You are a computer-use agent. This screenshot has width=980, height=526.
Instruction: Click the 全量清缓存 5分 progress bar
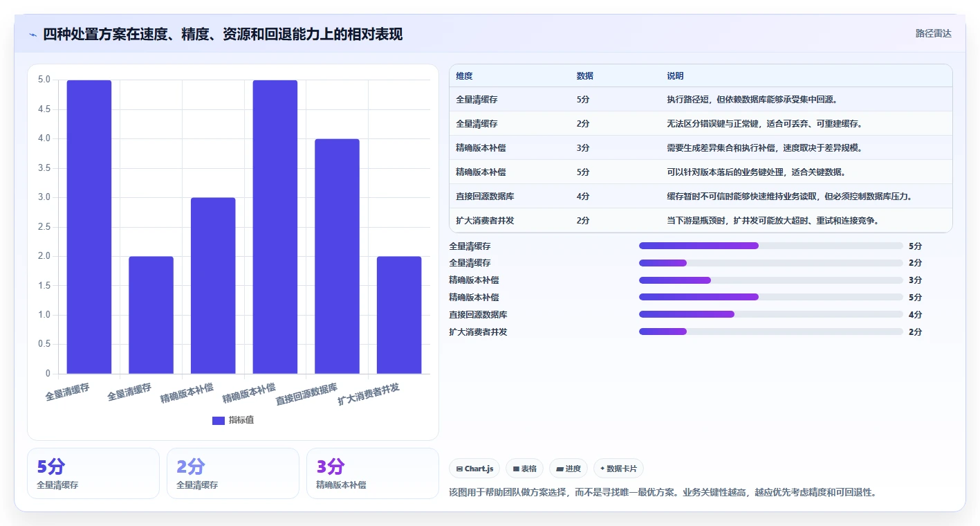(x=771, y=246)
